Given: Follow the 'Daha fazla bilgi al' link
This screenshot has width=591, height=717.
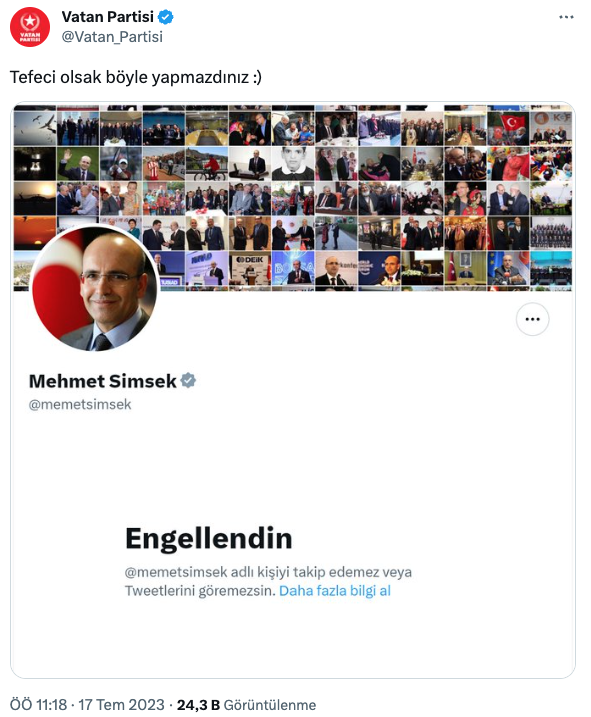Looking at the screenshot, I should (x=335, y=591).
